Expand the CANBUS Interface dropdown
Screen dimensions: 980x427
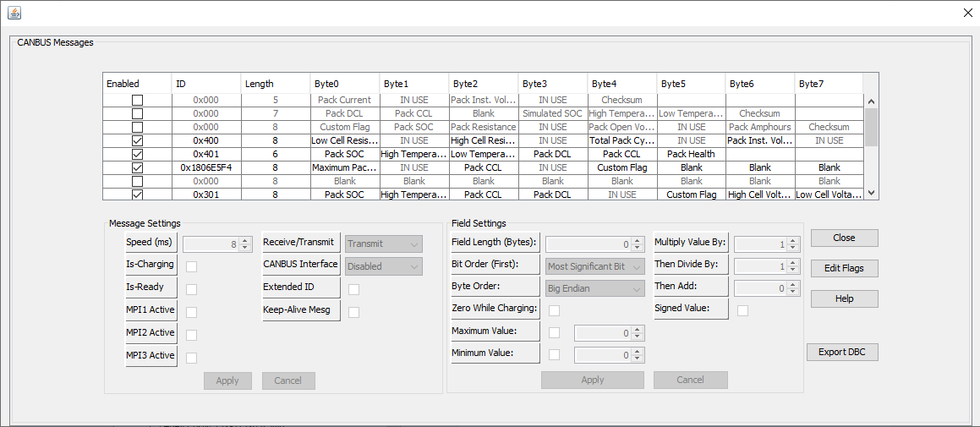point(383,266)
